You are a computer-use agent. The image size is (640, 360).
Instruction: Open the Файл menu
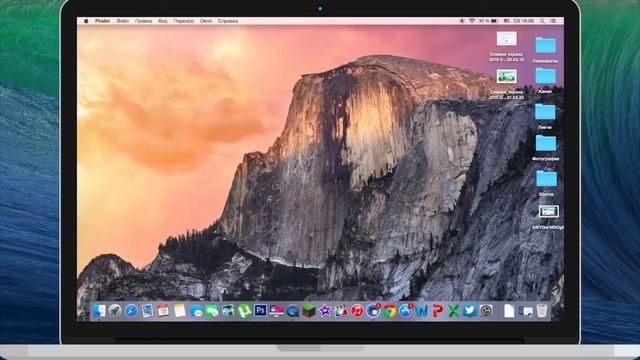click(122, 21)
